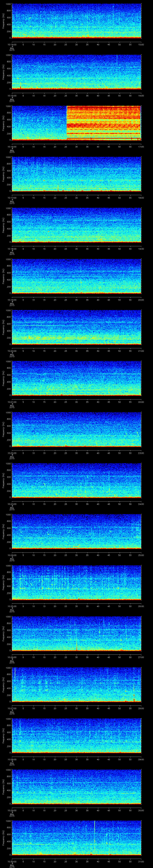The image size is (153, 868).
Task: Click the spectrogram panel starting at 10:19:00
Action: pos(76,276)
